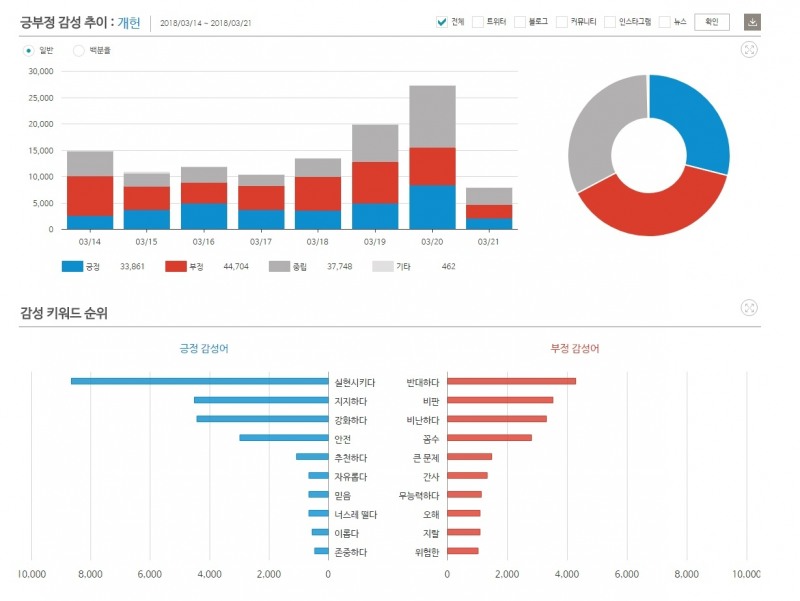Check the 트위터 checkbox
This screenshot has width=800, height=601.
pos(478,22)
